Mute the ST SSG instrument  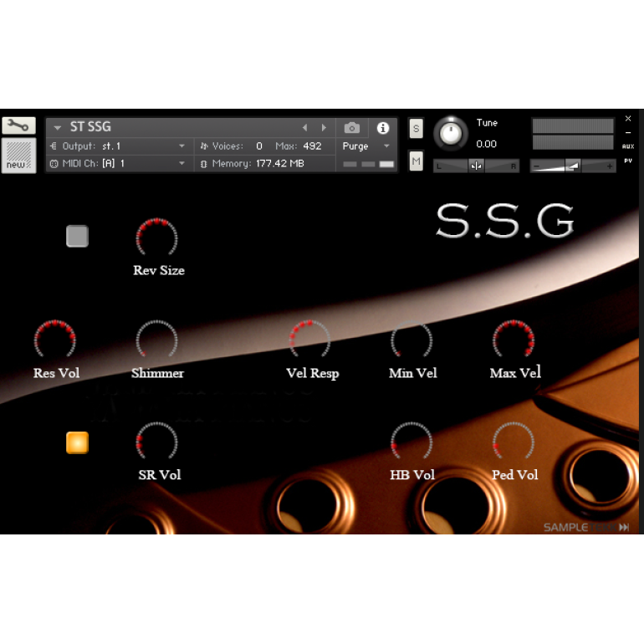[416, 161]
